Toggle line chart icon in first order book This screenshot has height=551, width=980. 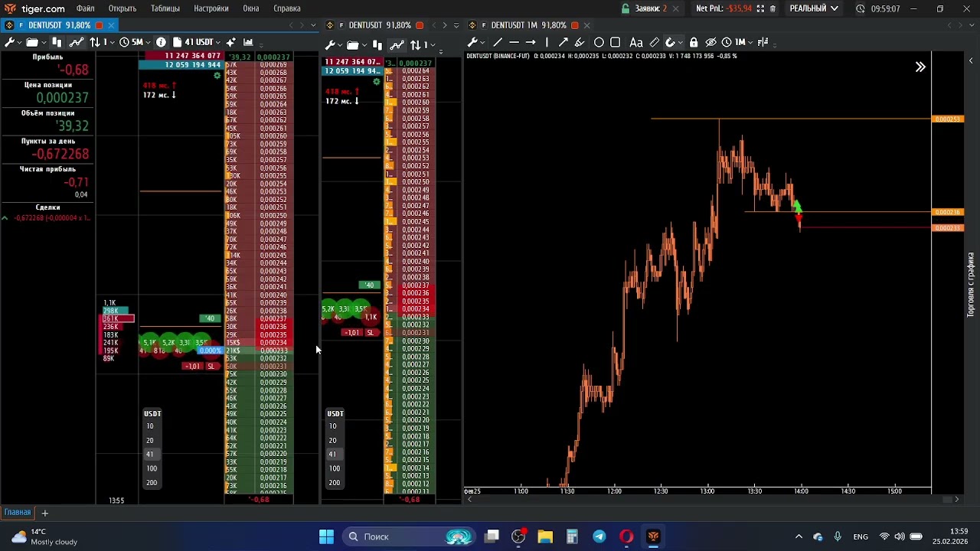[x=76, y=43]
